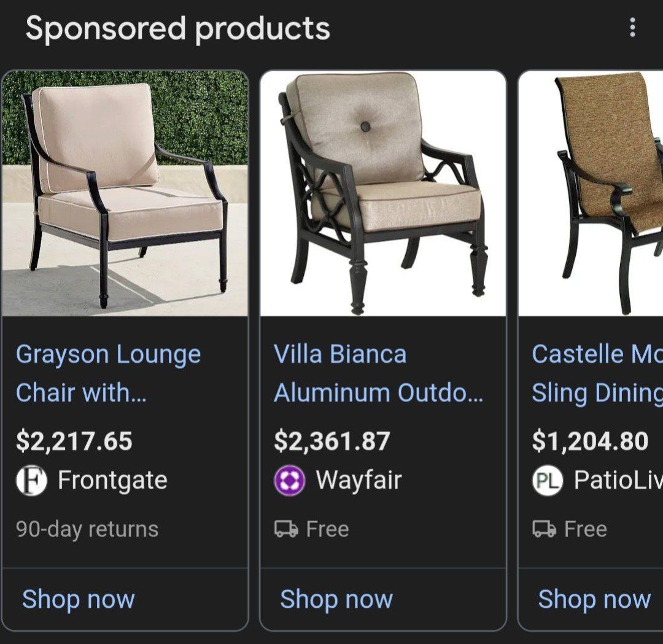This screenshot has height=644, width=663.
Task: Open the Grayson Lounge Chair product title link
Action: [109, 373]
